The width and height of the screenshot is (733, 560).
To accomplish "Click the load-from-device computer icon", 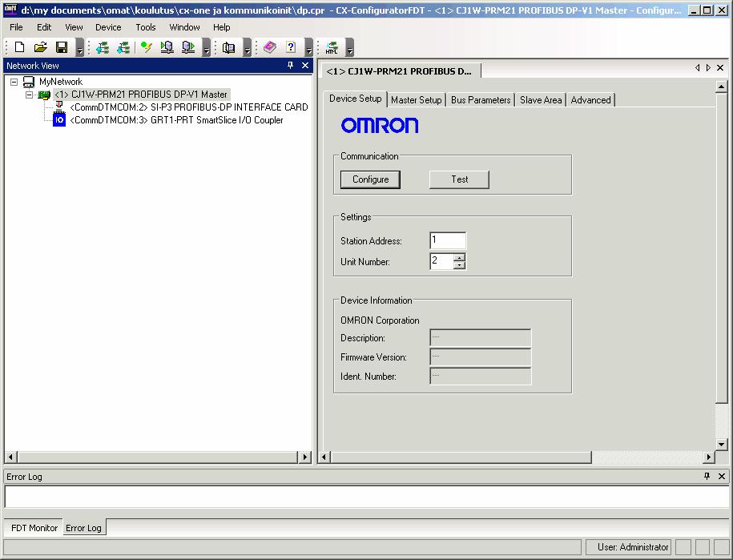I will [167, 47].
